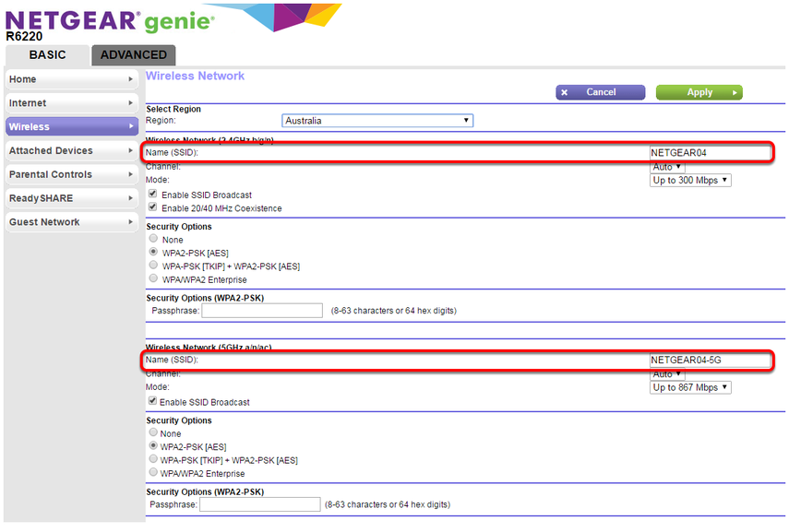Switch to the ADVANCED tab
789x532 pixels.
coord(133,54)
